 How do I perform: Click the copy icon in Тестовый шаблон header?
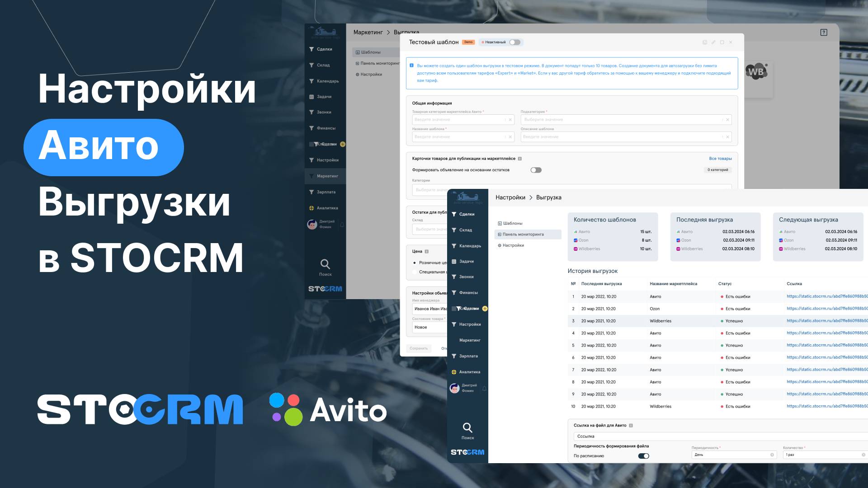pyautogui.click(x=705, y=42)
